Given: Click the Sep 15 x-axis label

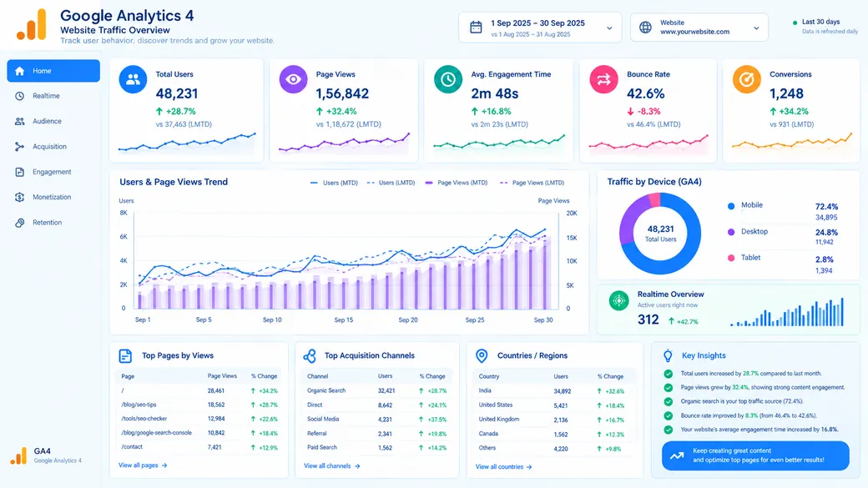Looking at the screenshot, I should (x=343, y=319).
